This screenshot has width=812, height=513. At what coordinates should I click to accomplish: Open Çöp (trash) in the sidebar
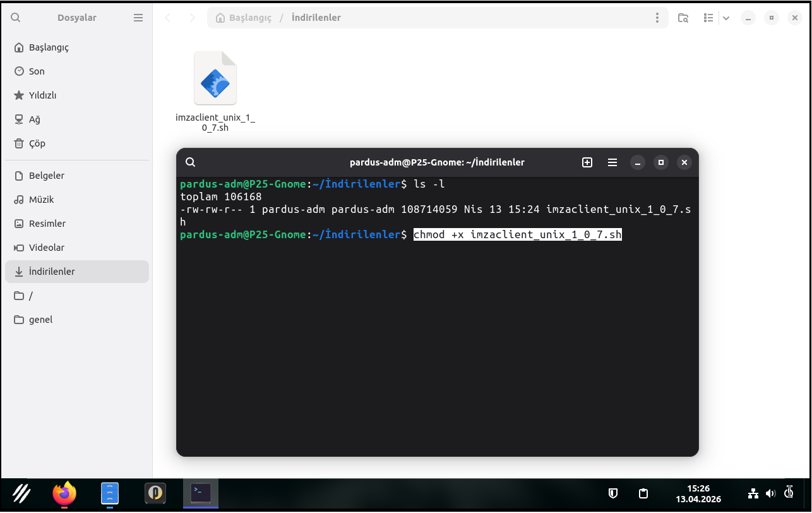77,143
